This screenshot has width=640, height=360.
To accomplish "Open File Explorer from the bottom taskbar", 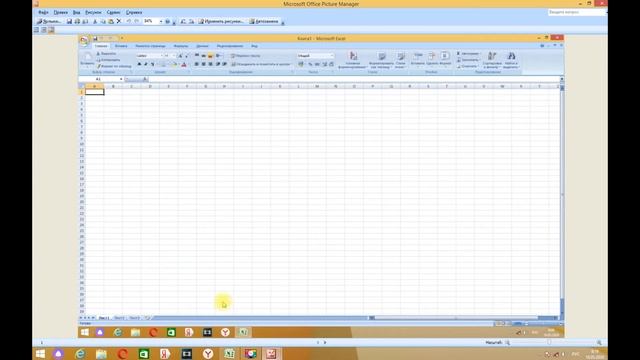I will point(101,353).
